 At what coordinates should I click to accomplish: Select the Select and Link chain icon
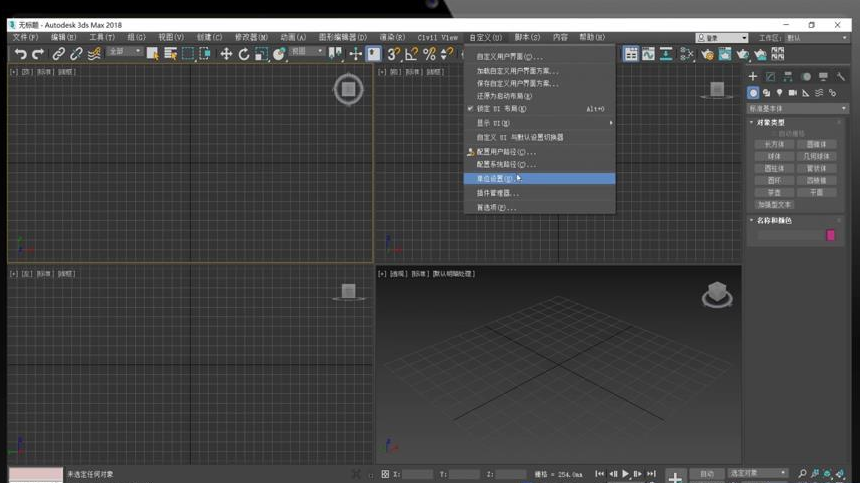(58, 54)
